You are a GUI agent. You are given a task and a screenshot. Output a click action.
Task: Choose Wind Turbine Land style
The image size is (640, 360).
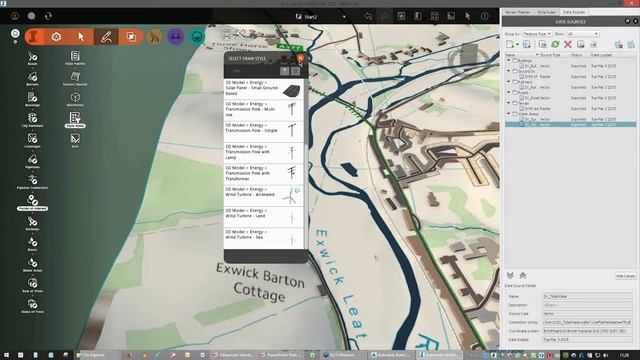pyautogui.click(x=264, y=216)
